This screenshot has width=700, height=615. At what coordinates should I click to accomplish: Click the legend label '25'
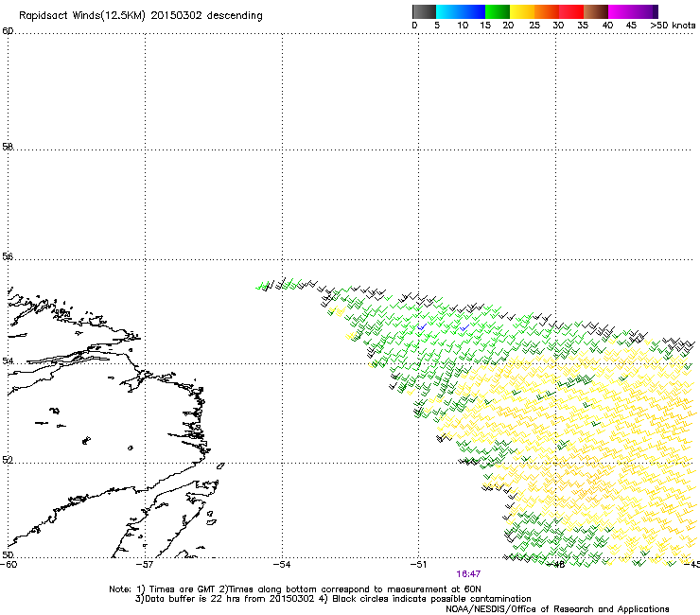(534, 26)
